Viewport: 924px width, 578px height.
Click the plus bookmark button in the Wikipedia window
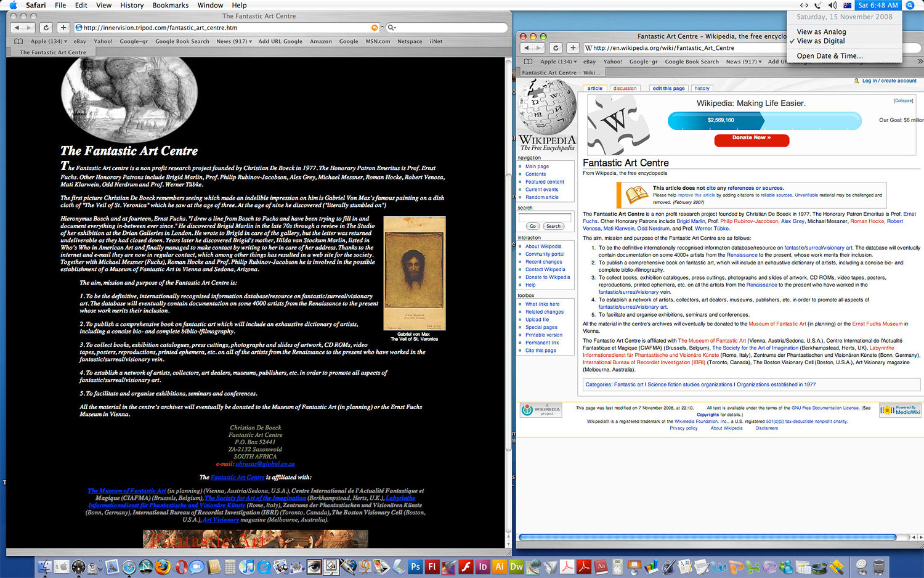[x=573, y=47]
